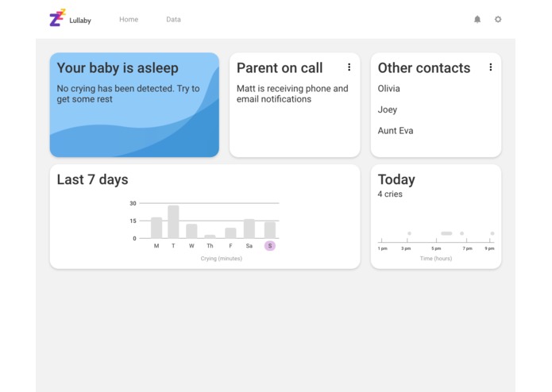Viewport: 552px width, 392px height.
Task: Click the No crying has been detected text
Action: click(x=128, y=94)
